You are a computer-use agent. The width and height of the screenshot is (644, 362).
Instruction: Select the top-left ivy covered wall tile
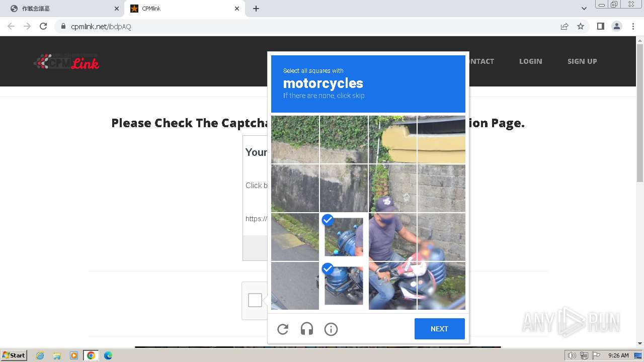(x=295, y=139)
